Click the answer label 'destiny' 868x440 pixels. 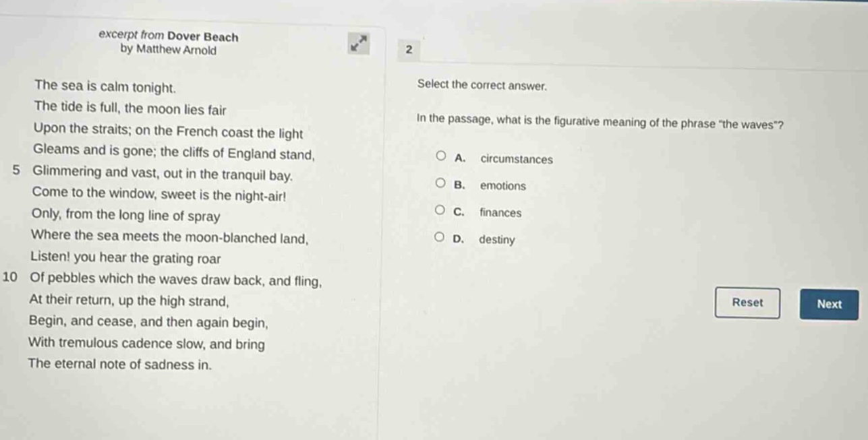pyautogui.click(x=498, y=240)
